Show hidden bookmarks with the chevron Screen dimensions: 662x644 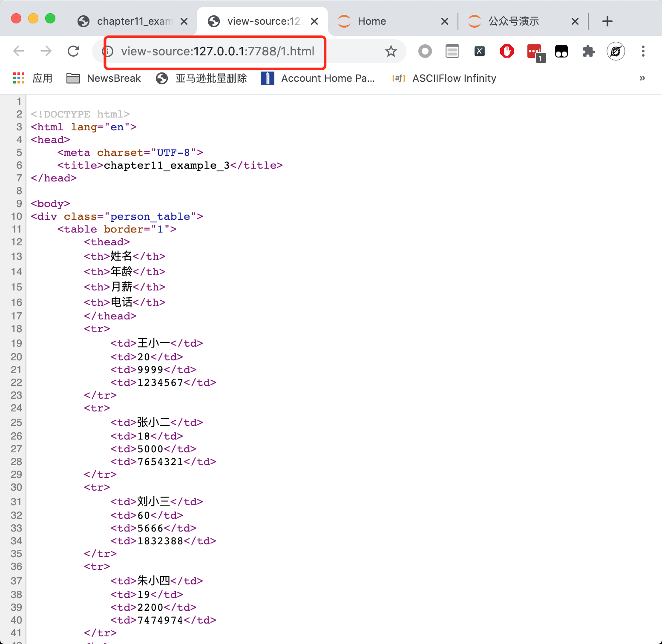pos(642,78)
